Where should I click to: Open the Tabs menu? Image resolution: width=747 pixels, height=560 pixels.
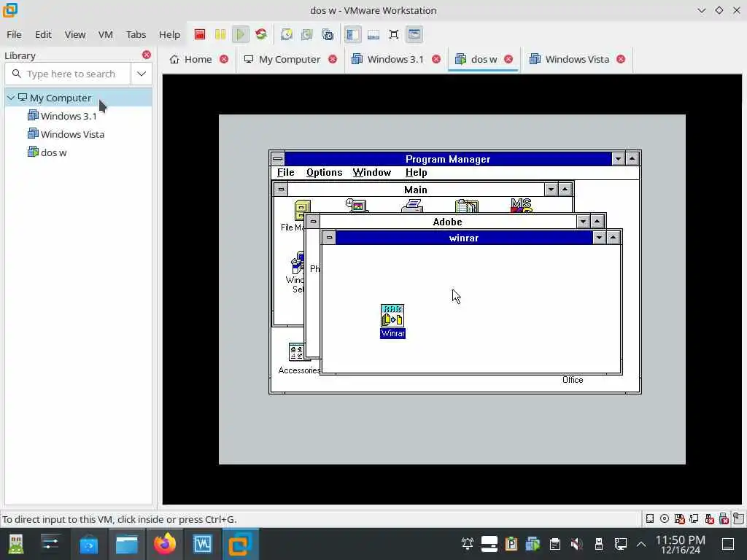(136, 34)
